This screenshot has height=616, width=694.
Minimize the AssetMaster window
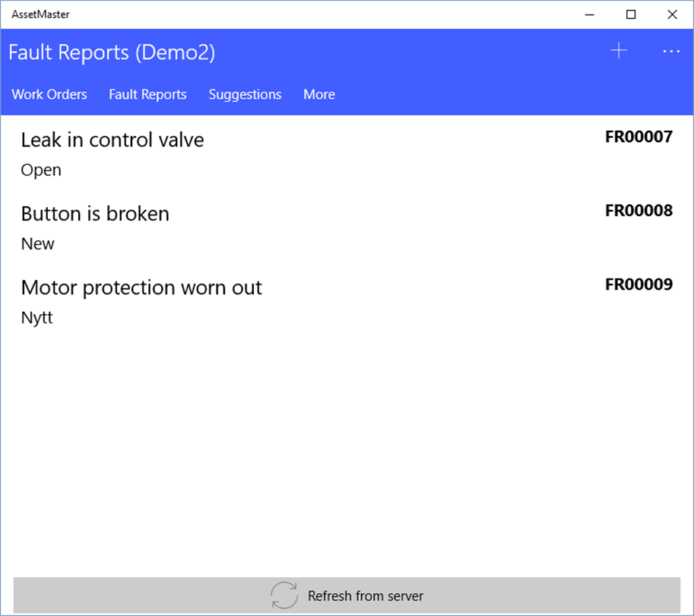(590, 14)
